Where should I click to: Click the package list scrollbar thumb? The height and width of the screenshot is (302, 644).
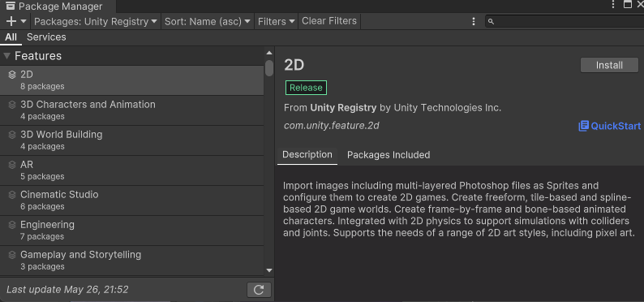[269, 68]
